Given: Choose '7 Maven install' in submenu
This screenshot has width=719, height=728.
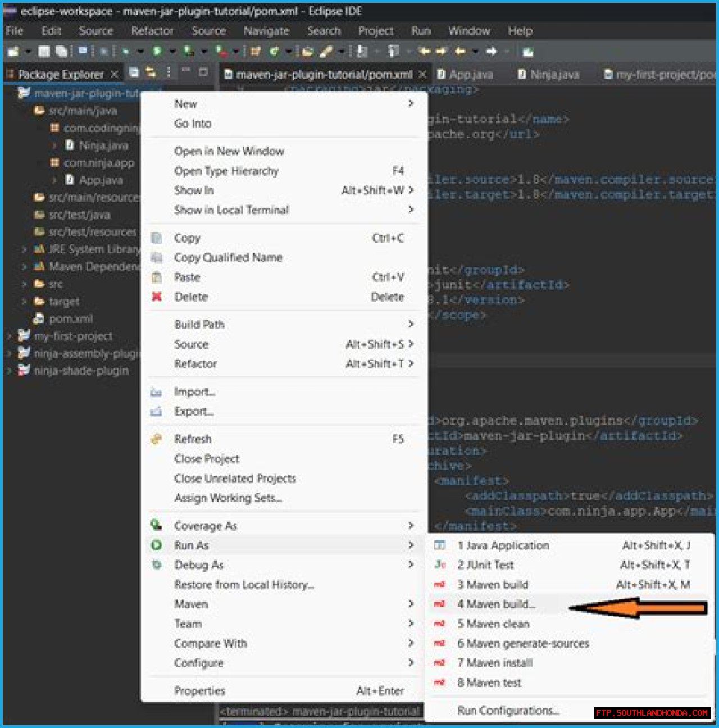Looking at the screenshot, I should [494, 663].
